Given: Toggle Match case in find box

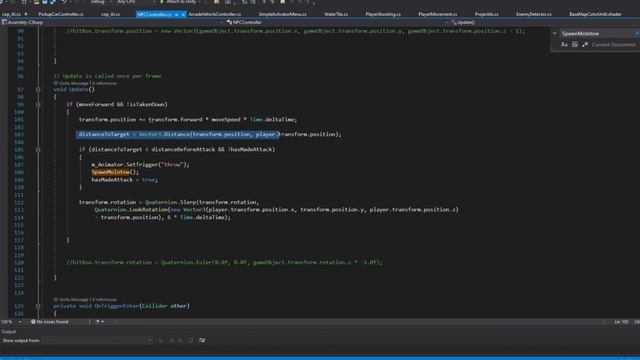Looking at the screenshot, I should (x=564, y=44).
